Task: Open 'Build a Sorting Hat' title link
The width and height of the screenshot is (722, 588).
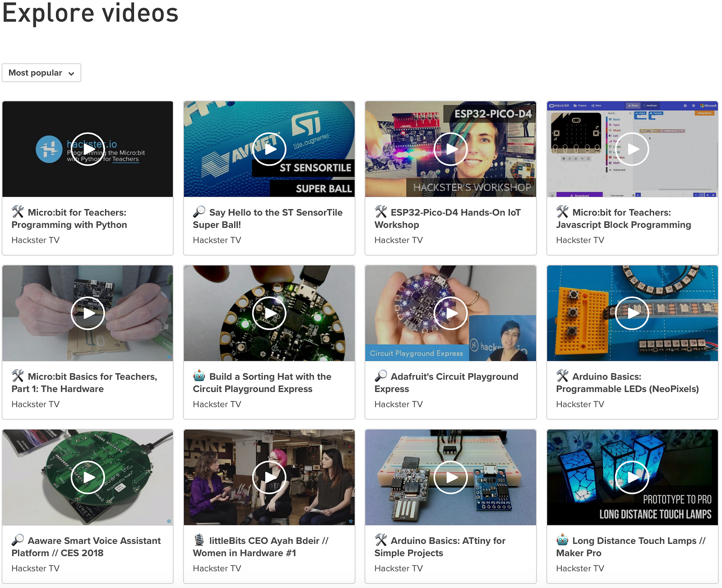Action: click(262, 383)
